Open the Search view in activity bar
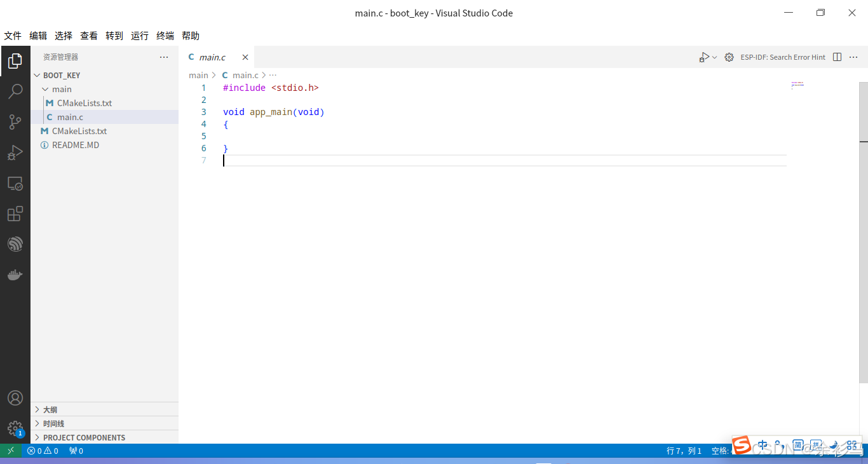Image resolution: width=868 pixels, height=464 pixels. (15, 92)
